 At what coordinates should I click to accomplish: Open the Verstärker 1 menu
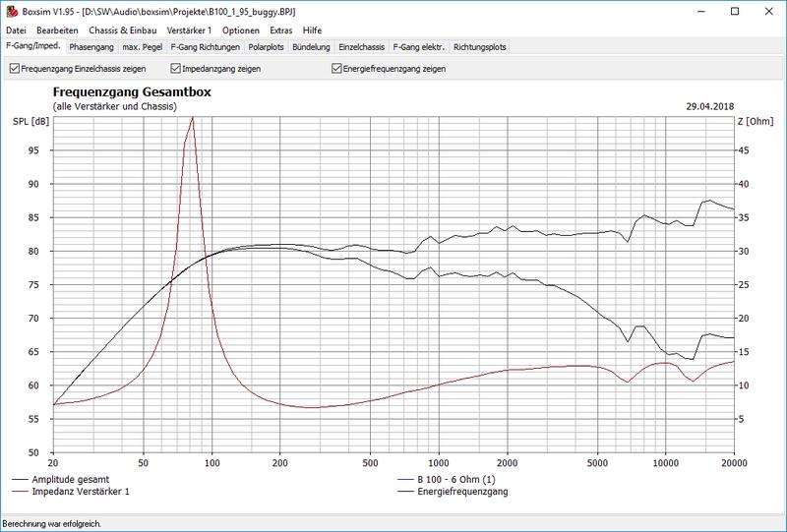(x=189, y=30)
